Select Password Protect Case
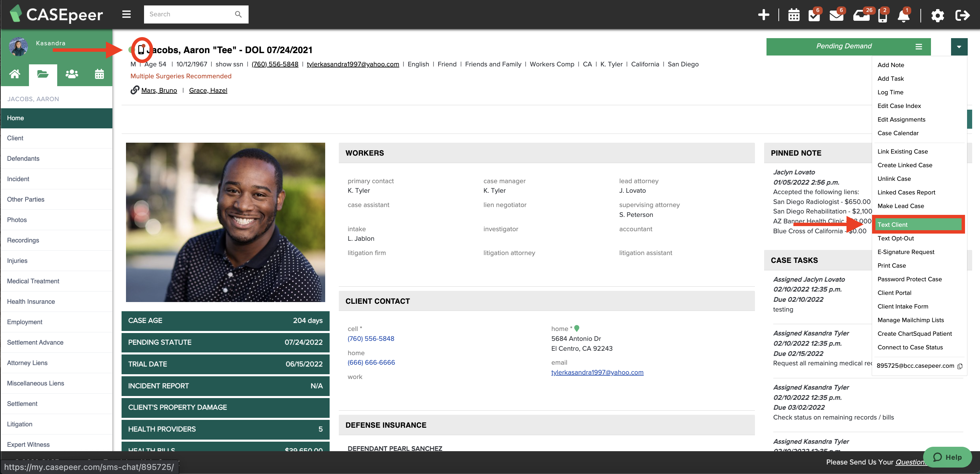Viewport: 980px width, 474px height. [x=910, y=279]
